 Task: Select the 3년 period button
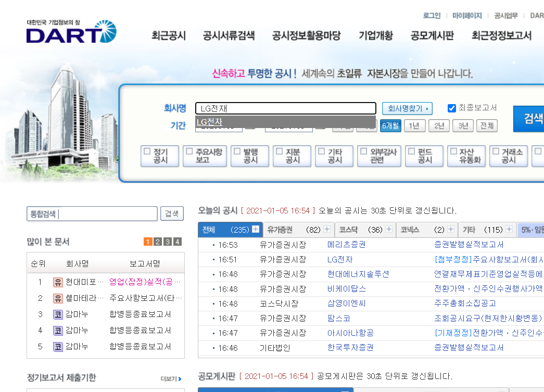(463, 125)
